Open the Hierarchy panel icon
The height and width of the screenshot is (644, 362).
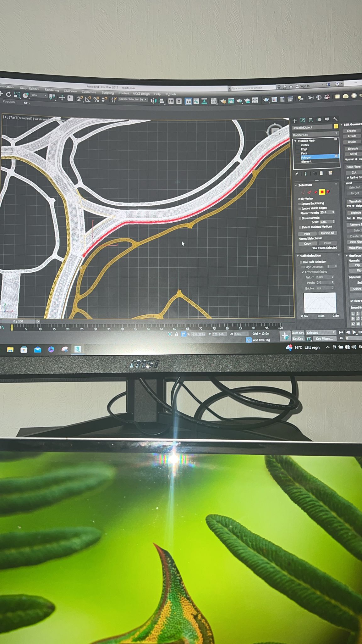point(311,120)
